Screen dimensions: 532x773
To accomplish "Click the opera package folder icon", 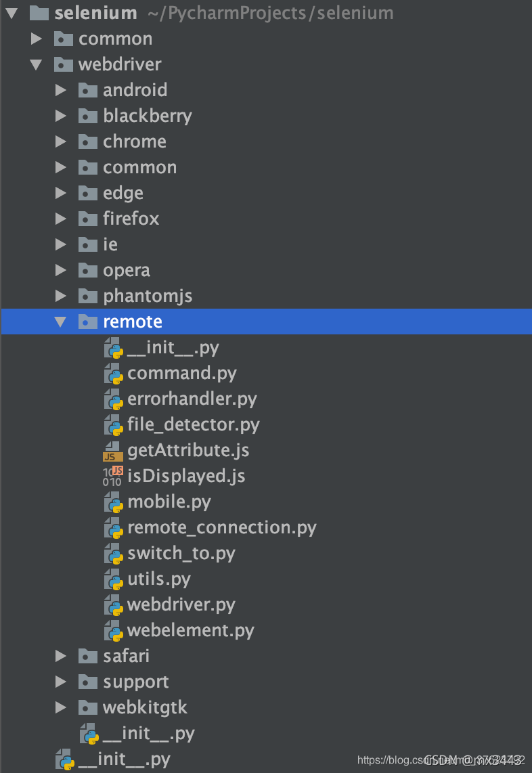I will click(x=88, y=270).
